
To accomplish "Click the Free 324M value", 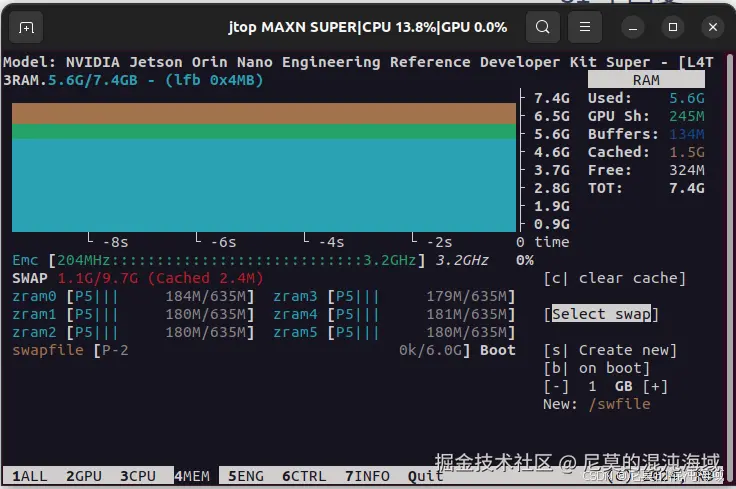I will 687,170.
